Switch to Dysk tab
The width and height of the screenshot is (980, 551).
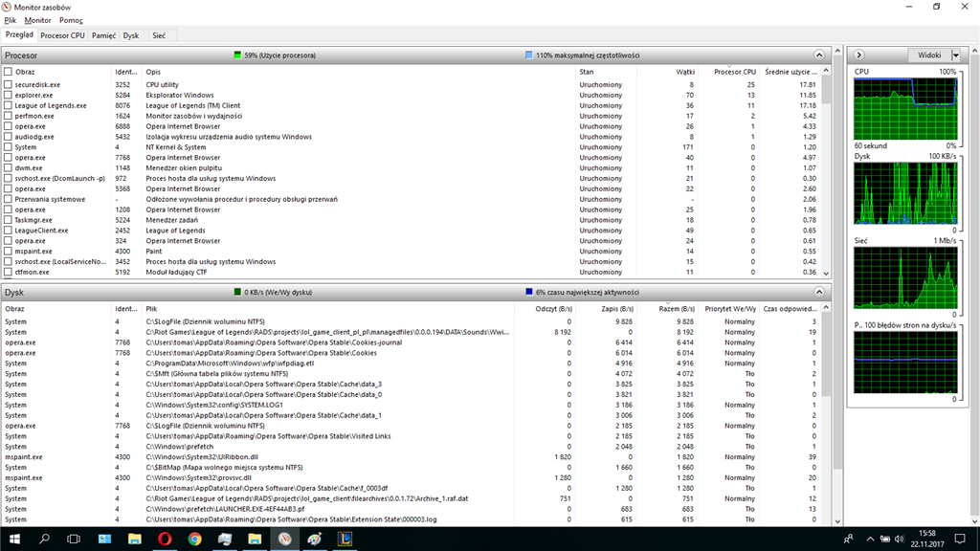point(130,35)
